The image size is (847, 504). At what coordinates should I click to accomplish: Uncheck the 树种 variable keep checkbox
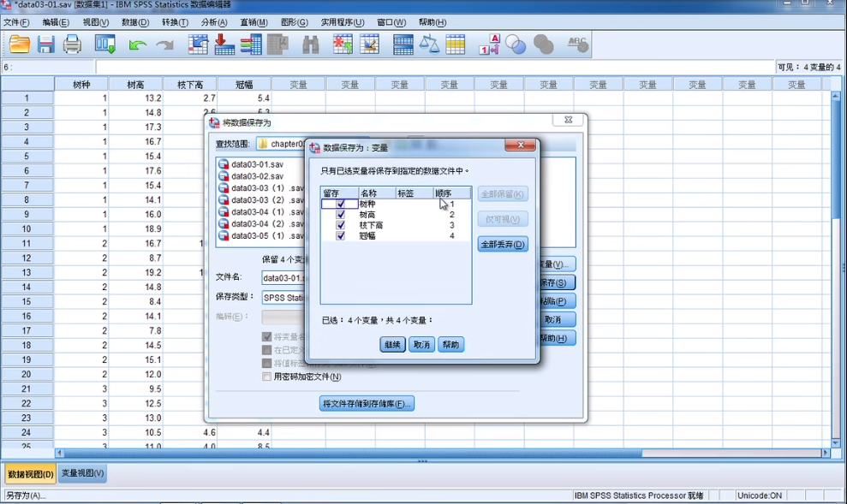340,204
